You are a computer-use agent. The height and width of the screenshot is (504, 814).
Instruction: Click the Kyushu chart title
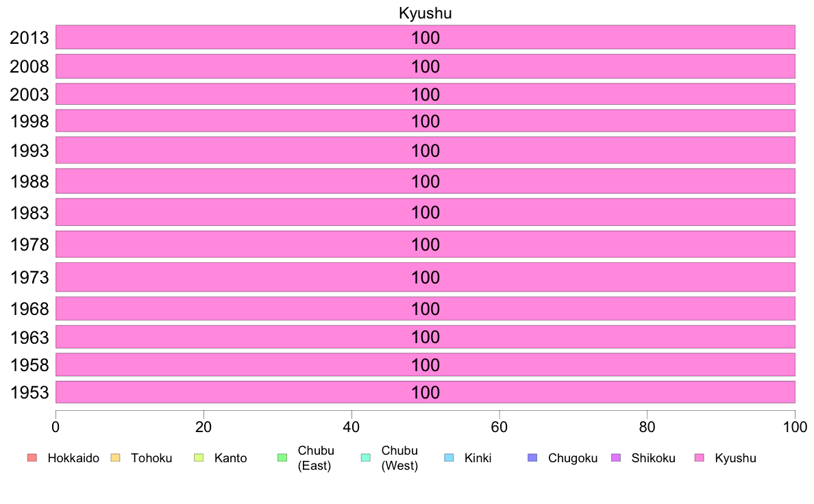click(x=425, y=13)
